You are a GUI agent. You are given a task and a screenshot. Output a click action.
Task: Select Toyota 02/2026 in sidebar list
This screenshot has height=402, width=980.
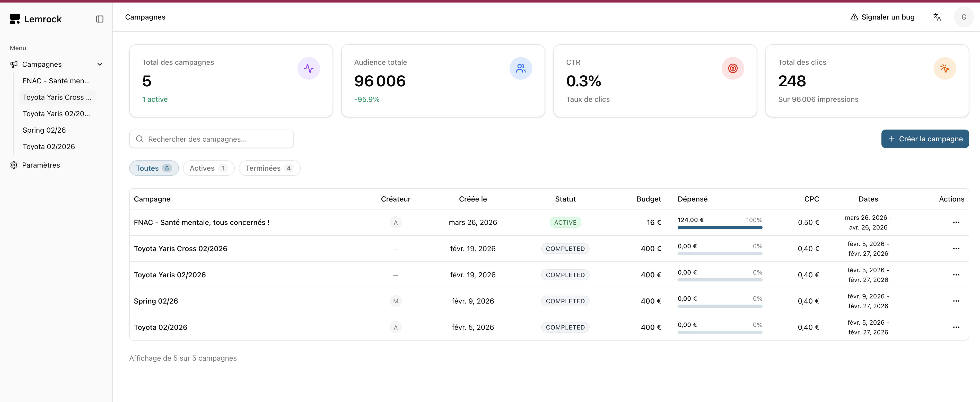point(49,147)
